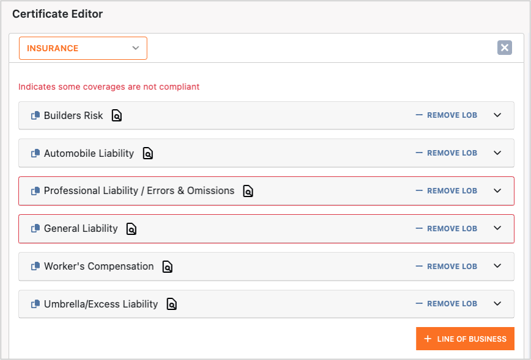The image size is (531, 360).
Task: Close the Certificate Editor panel
Action: tap(505, 48)
